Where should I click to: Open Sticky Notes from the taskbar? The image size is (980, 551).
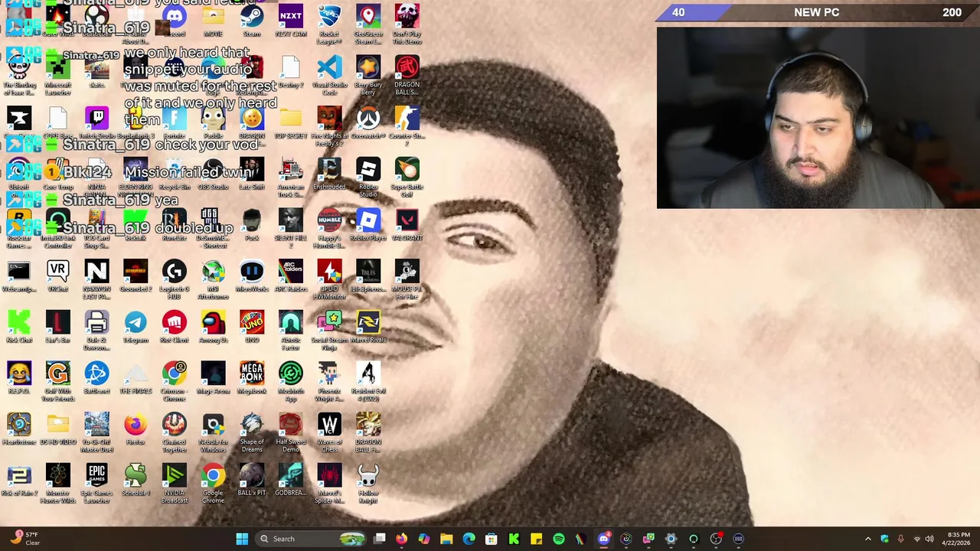[x=536, y=539]
